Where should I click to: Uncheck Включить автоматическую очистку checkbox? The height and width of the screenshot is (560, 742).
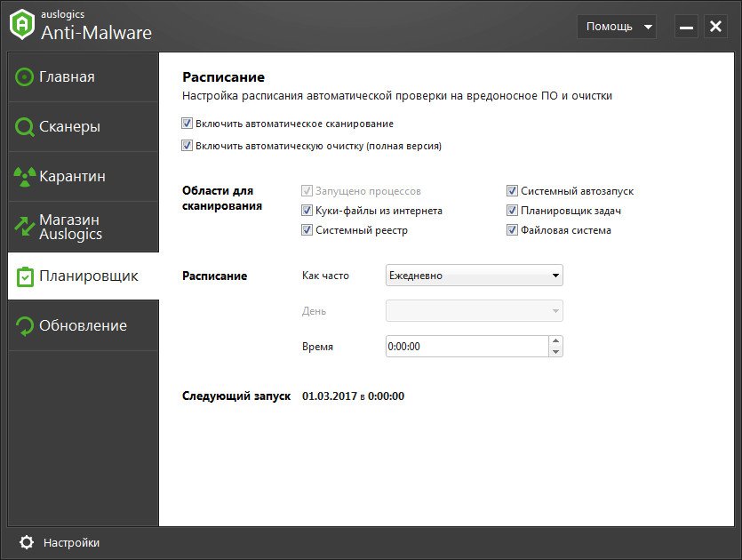pyautogui.click(x=187, y=145)
